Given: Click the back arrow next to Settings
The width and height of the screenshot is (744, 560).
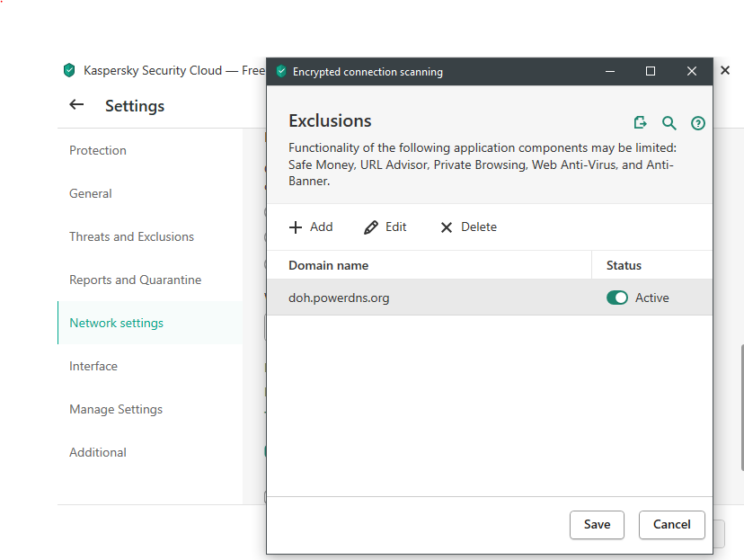Looking at the screenshot, I should tap(76, 105).
